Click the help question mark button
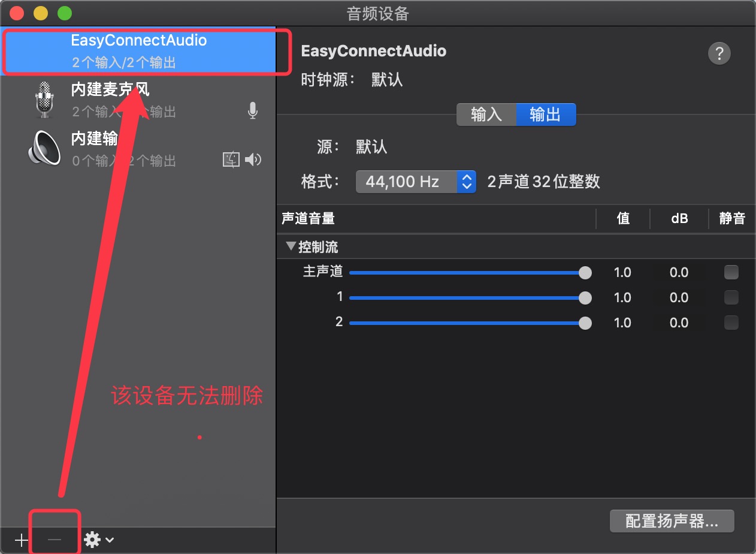This screenshot has width=756, height=554. 719,53
